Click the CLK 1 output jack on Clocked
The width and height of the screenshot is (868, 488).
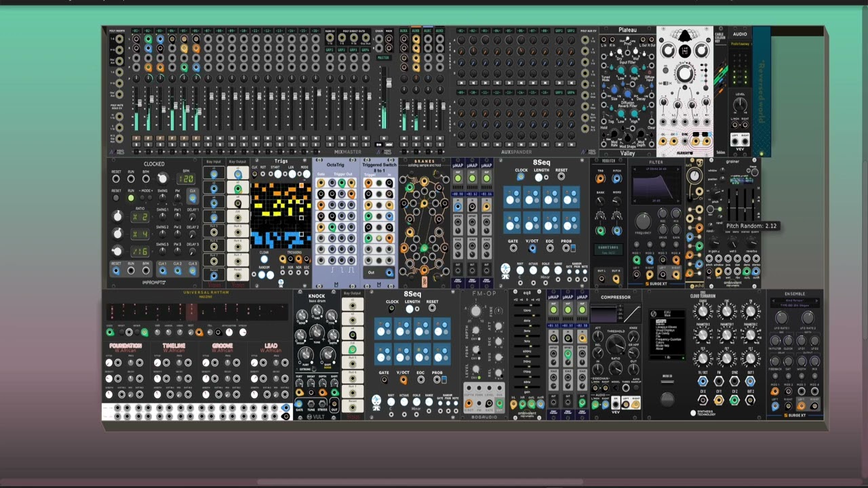[162, 270]
